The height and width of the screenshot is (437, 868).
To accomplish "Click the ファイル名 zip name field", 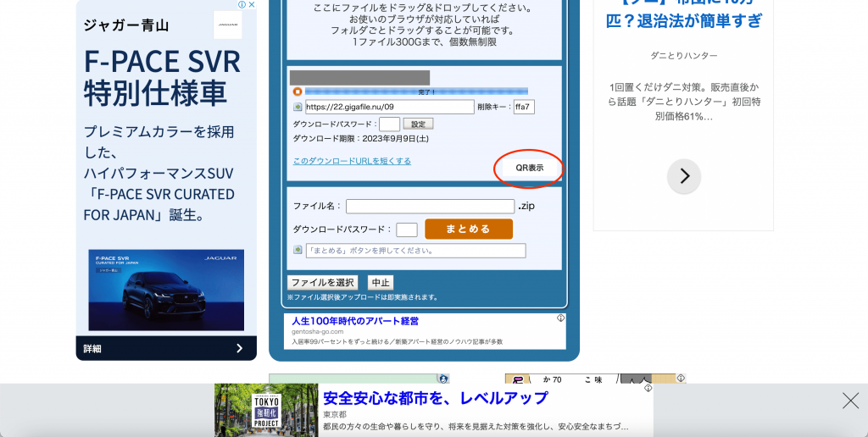I will click(430, 206).
